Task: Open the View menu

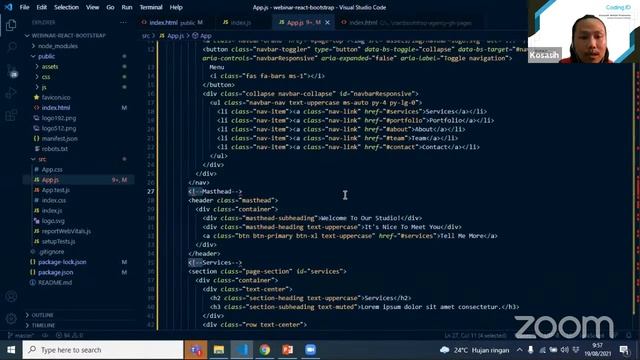Action: 92,7
